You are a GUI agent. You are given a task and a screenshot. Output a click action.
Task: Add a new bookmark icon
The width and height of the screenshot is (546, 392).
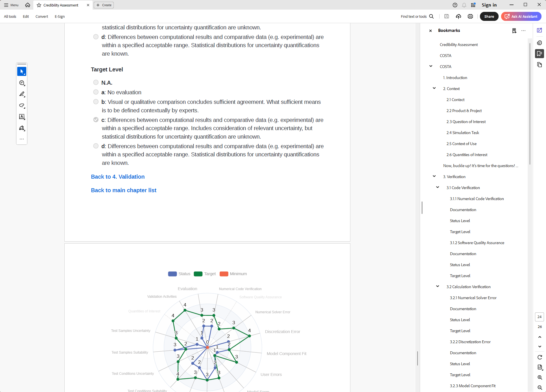(514, 30)
